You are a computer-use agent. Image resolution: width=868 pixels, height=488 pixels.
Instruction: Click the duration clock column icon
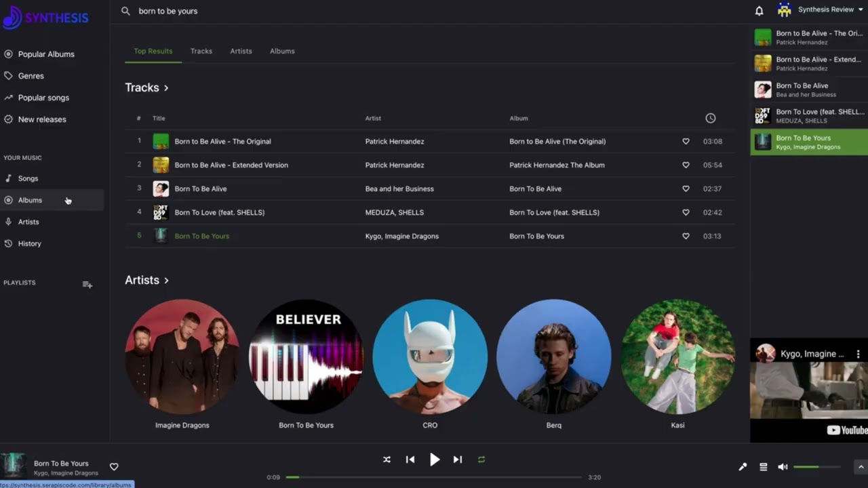coord(710,118)
